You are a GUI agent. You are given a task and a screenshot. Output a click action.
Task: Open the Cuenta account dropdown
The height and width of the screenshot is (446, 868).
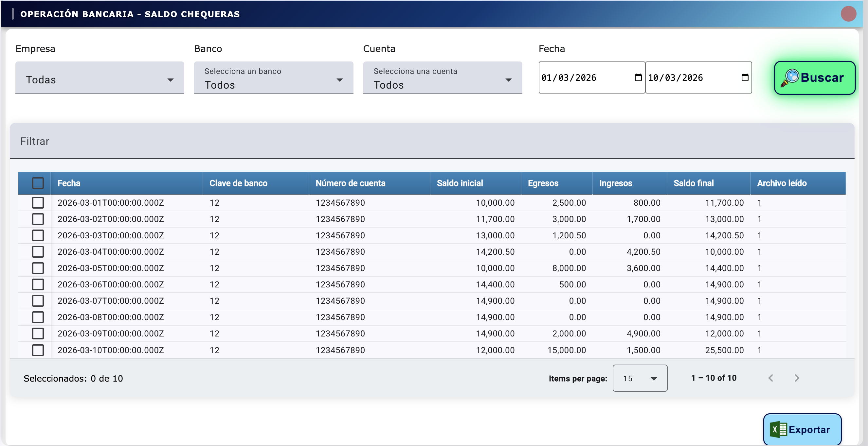click(x=442, y=78)
